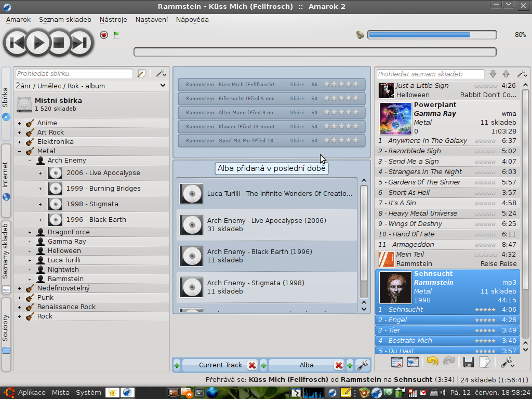Viewport: 532px width, 399px height.
Task: Open the Nastavení menu
Action: point(152,20)
